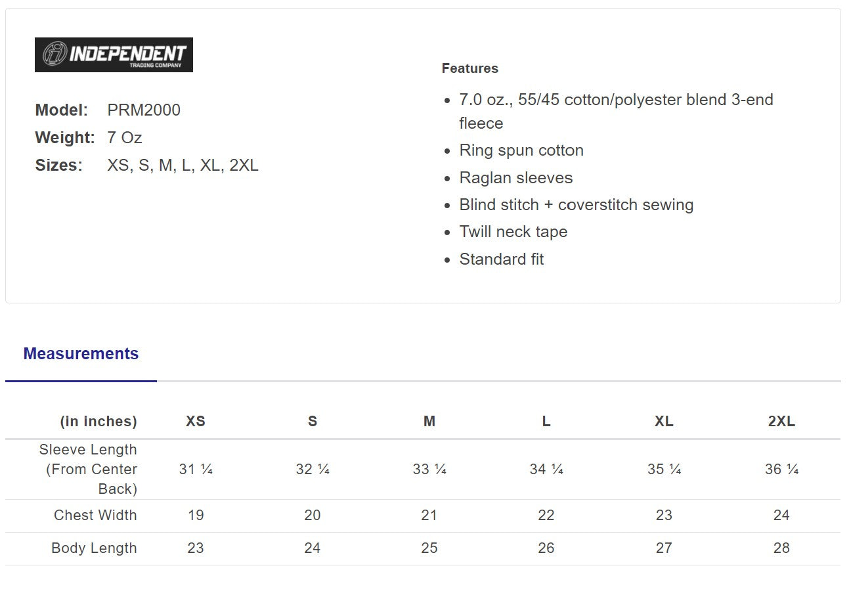Select the 2XL size column header

(x=781, y=422)
